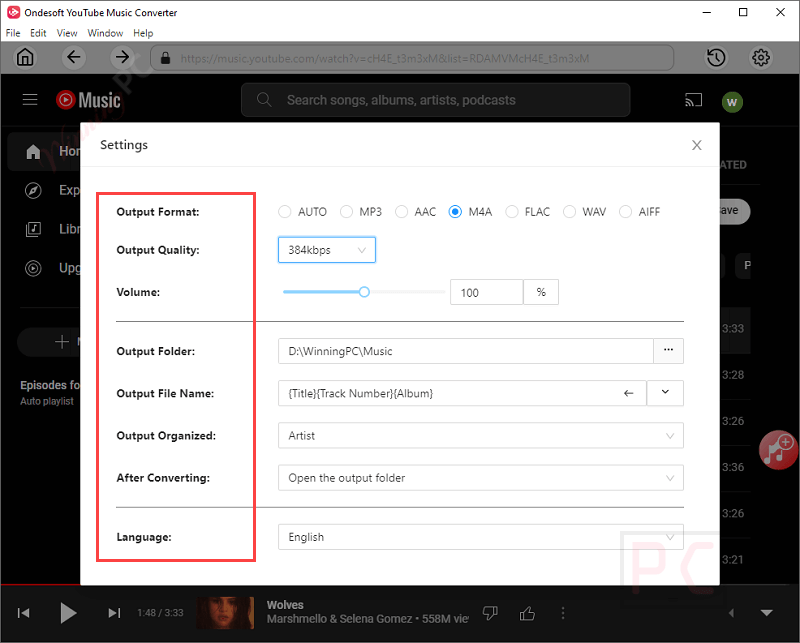Like the song Wolves
The width and height of the screenshot is (800, 643).
pyautogui.click(x=527, y=613)
